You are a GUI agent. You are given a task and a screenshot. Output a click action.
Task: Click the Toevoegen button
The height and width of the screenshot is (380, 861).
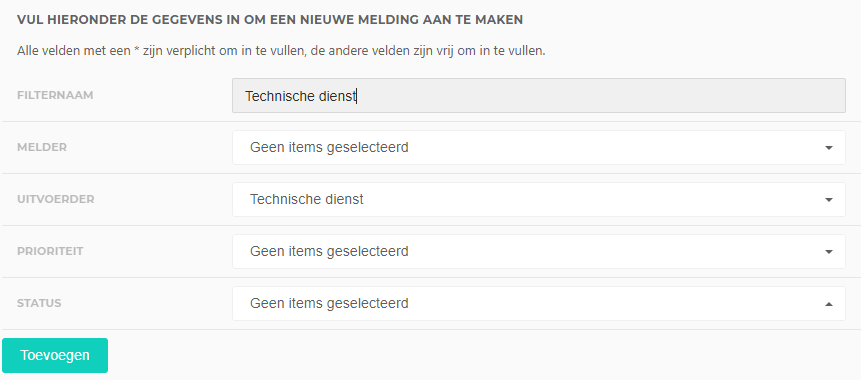point(55,355)
